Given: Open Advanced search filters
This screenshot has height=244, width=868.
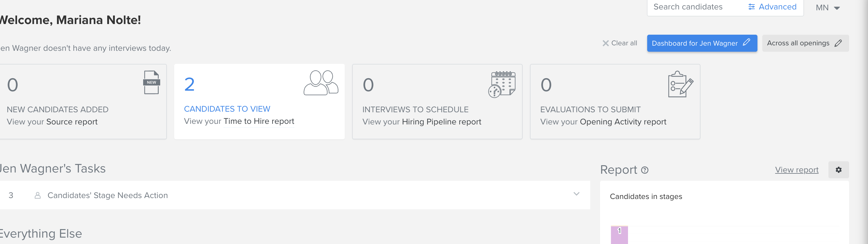Looking at the screenshot, I should pos(772,7).
